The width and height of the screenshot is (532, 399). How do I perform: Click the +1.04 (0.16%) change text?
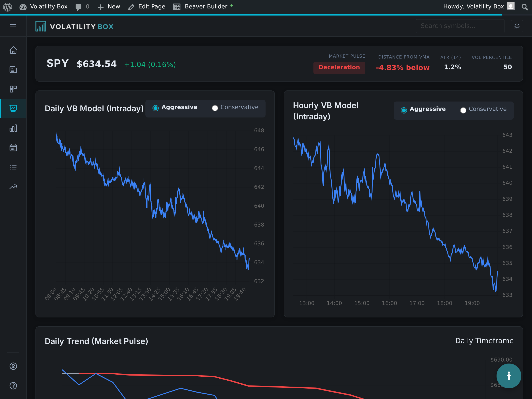point(150,65)
